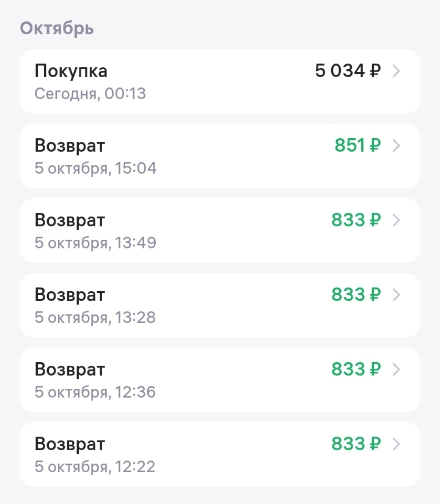The height and width of the screenshot is (504, 440).
Task: Tap the "5 октября, 15:04" date text
Action: [x=95, y=168]
